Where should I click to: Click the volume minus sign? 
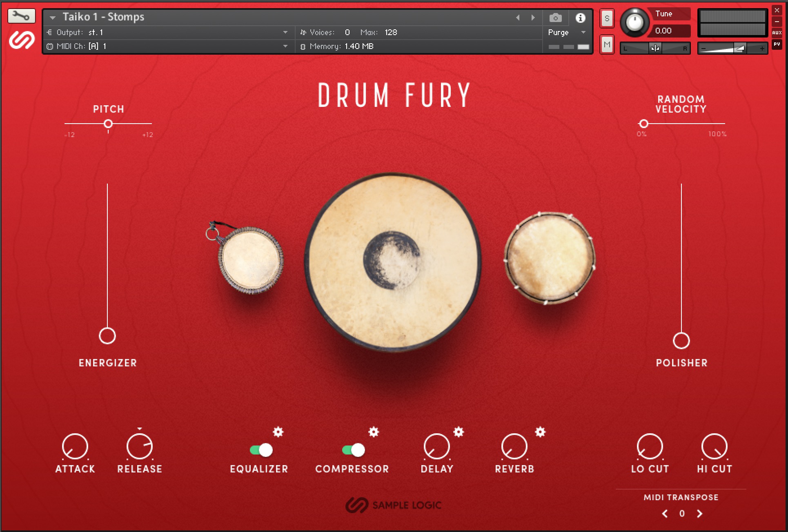[703, 49]
